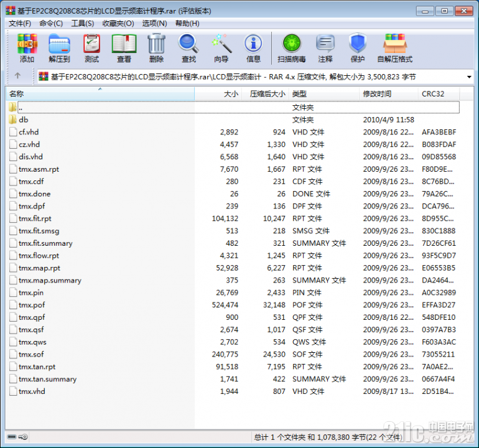
Task: Sort by Size (大小) column header
Action: coord(218,94)
